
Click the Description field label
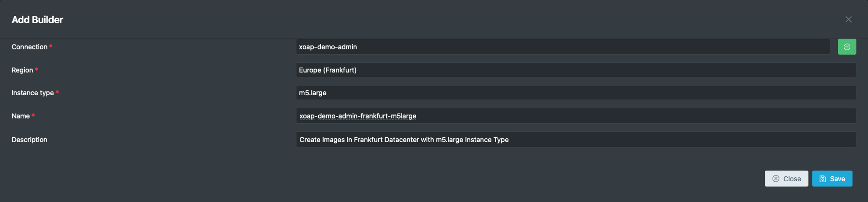click(x=30, y=140)
